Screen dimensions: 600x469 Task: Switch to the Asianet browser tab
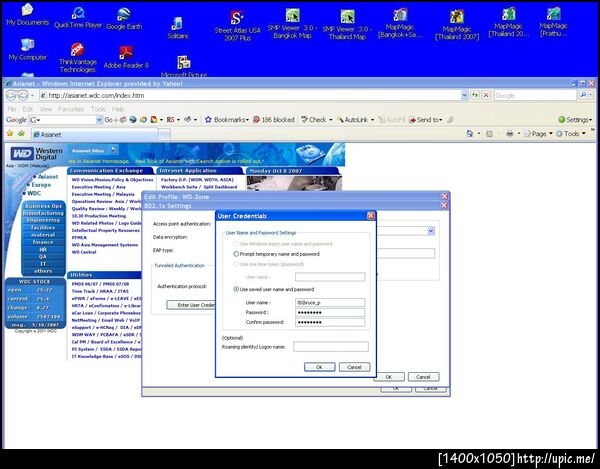tap(94, 134)
